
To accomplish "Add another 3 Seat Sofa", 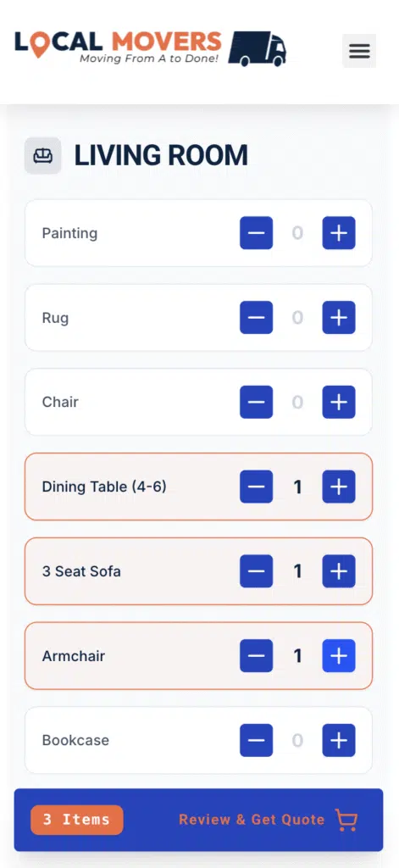I will 339,571.
